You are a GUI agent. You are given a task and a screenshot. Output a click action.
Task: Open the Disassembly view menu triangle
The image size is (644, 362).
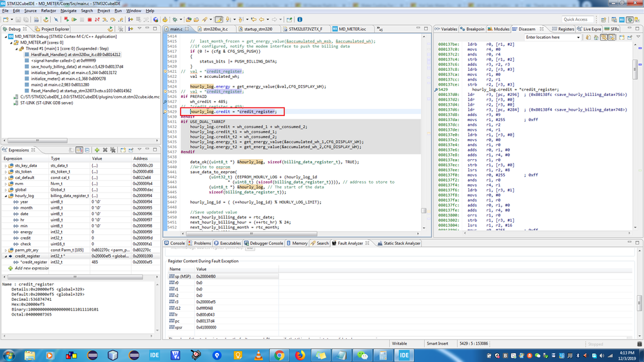coord(638,37)
